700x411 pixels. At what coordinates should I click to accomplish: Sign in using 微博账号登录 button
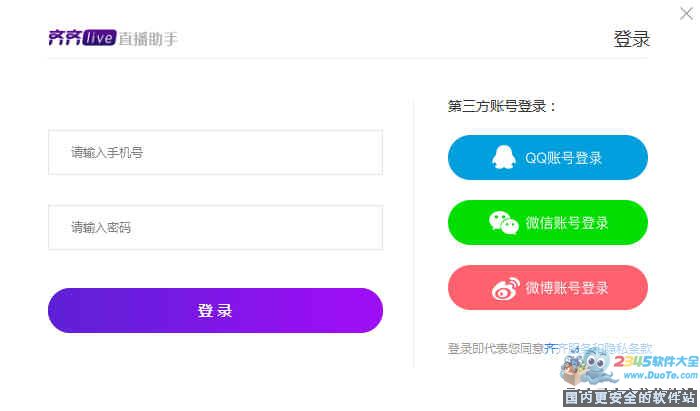pos(548,288)
